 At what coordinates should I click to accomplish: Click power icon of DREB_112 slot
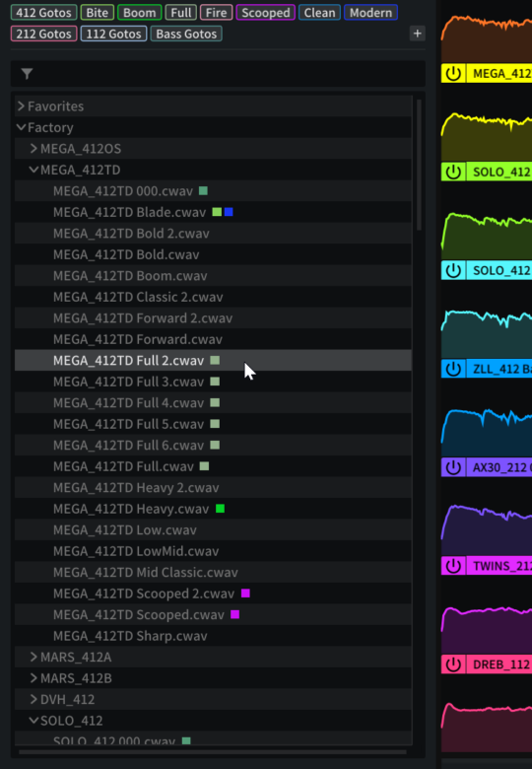tap(453, 664)
